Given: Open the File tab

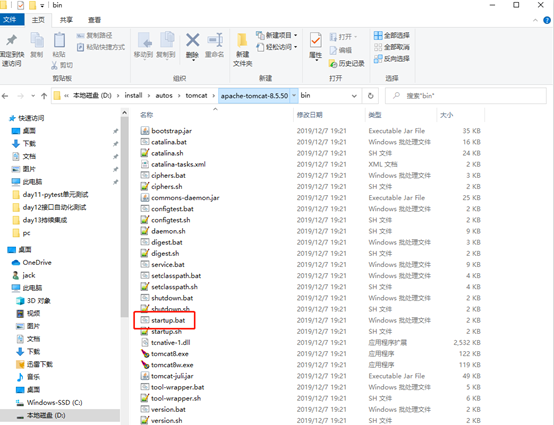Looking at the screenshot, I should 11,20.
